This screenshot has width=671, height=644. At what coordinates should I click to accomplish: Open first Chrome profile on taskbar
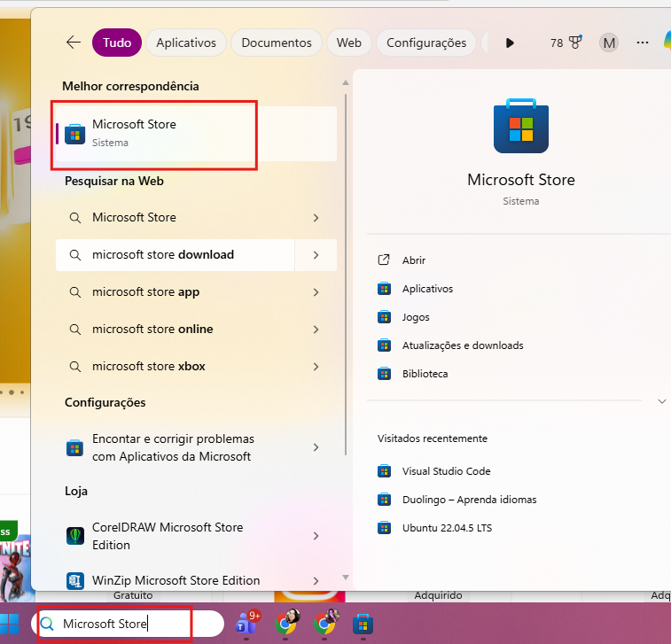click(285, 624)
